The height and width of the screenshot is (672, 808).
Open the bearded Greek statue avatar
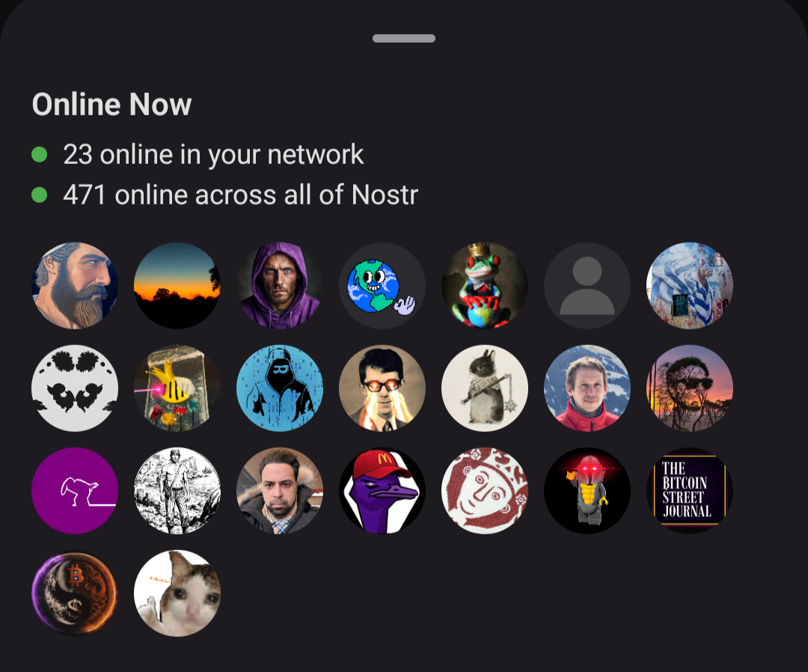click(x=75, y=286)
